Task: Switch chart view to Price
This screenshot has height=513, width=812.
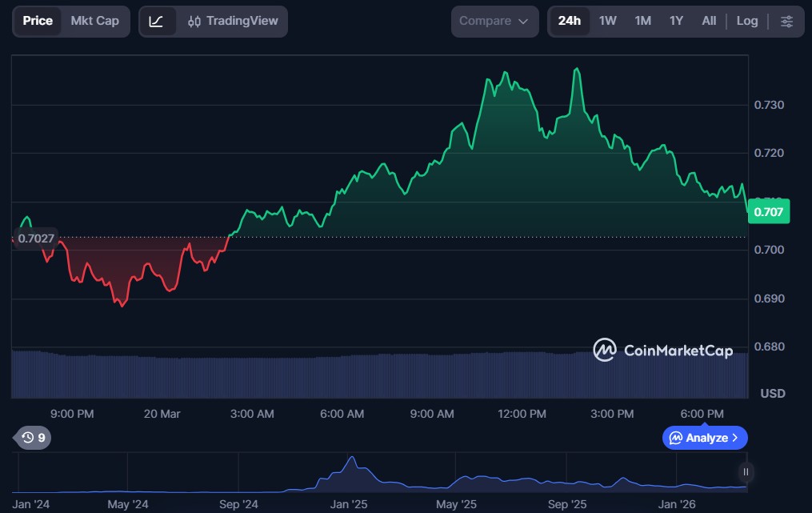Action: click(x=38, y=21)
